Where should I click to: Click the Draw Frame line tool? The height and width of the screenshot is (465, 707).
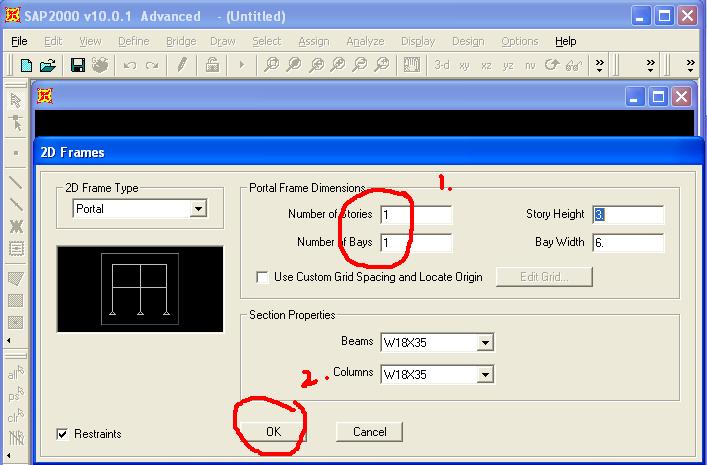pos(16,183)
